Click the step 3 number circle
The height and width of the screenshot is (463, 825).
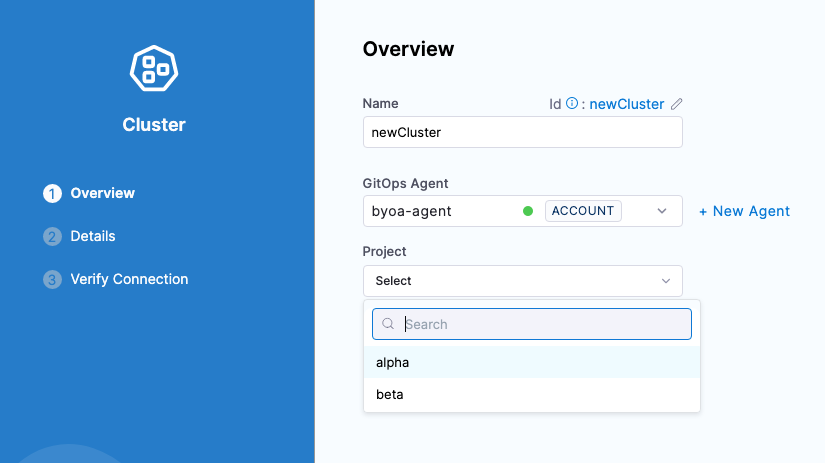(x=52, y=280)
